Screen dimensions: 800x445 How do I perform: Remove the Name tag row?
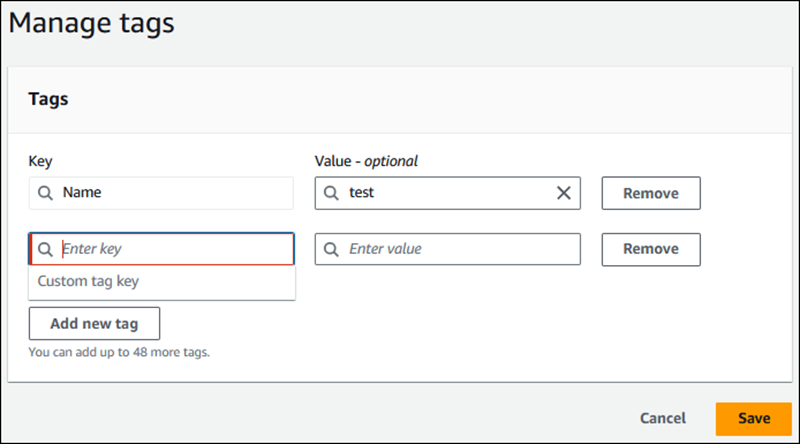click(650, 193)
